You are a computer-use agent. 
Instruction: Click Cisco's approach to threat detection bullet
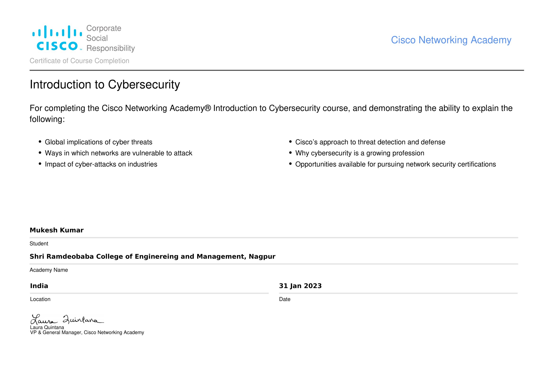(370, 142)
